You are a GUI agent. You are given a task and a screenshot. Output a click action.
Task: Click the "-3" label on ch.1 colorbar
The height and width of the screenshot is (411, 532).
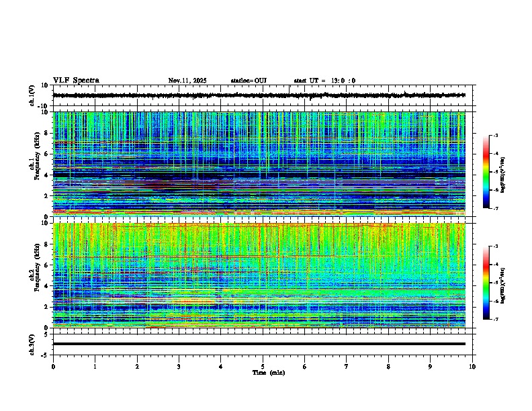495,135
